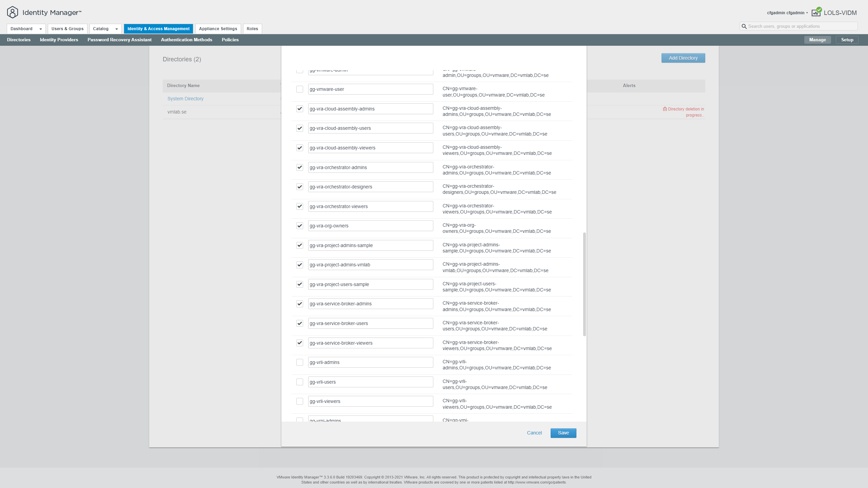Expand the Dashboard dropdown arrow
The width and height of the screenshot is (868, 488).
(x=41, y=29)
